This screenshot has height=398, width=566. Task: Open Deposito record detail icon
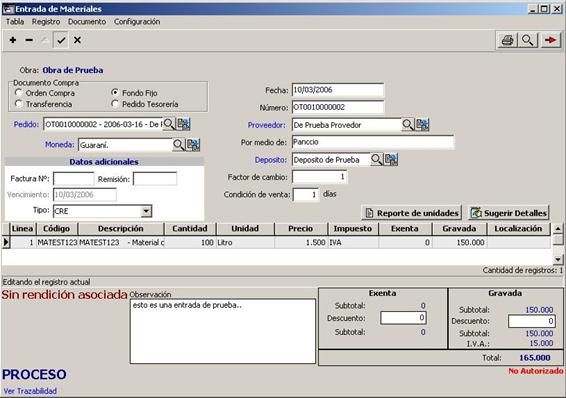coord(391,159)
